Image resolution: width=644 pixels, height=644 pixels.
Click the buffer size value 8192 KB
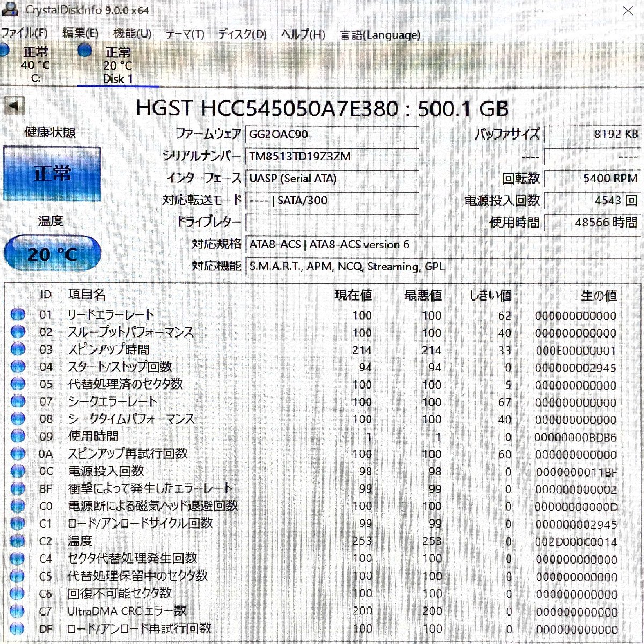coord(592,134)
